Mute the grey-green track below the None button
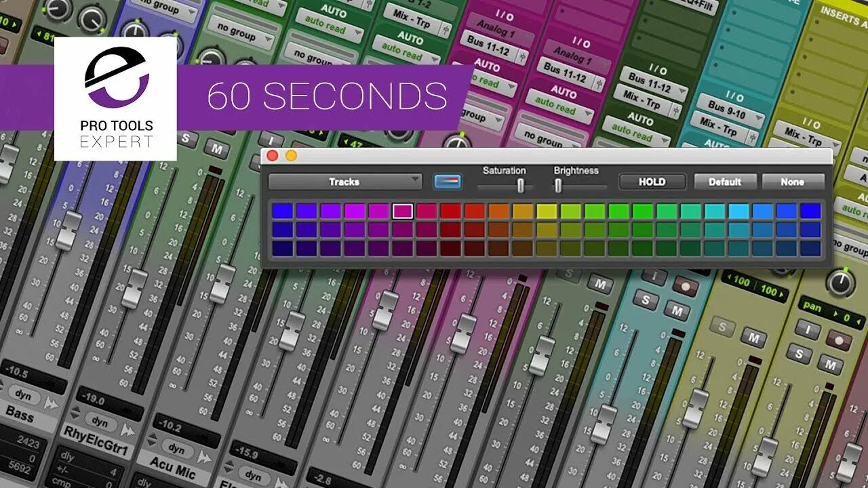Screen dimensions: 868x488 coord(599,283)
